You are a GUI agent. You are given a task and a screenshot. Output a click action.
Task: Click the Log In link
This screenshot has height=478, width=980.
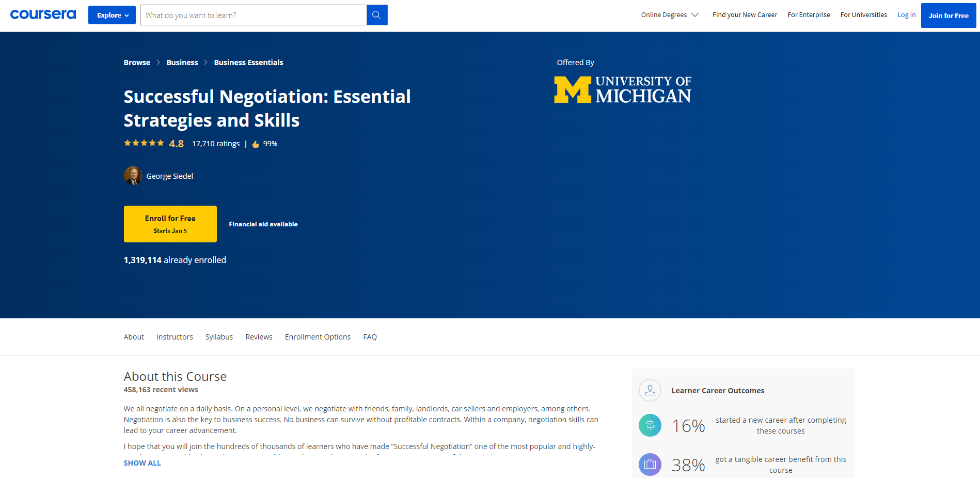coord(906,15)
